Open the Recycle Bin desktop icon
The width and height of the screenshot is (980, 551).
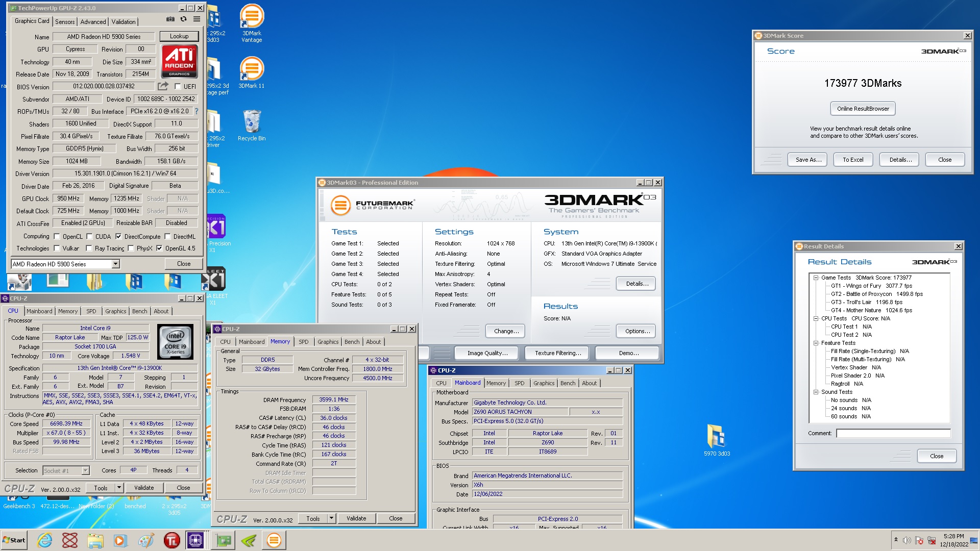click(252, 126)
